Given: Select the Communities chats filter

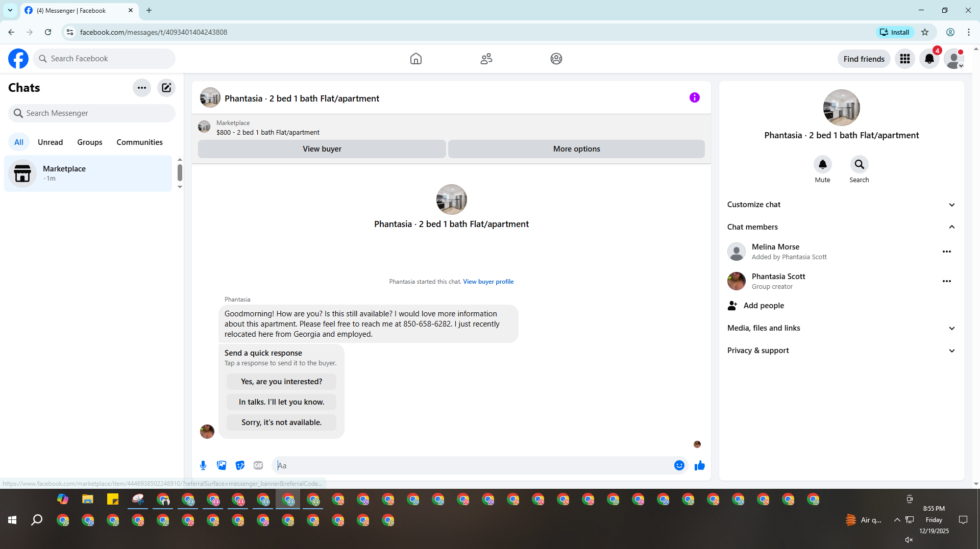Looking at the screenshot, I should point(139,142).
